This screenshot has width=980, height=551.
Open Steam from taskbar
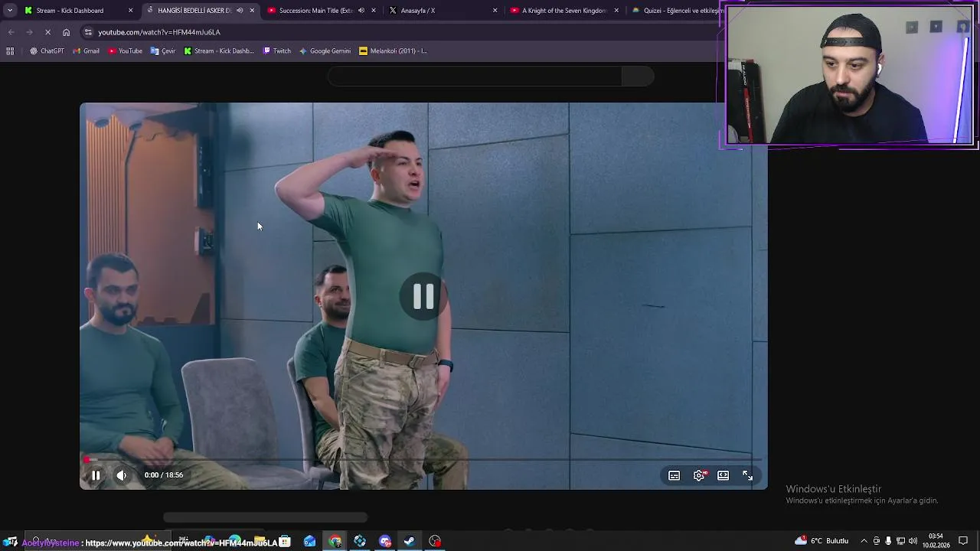(410, 542)
